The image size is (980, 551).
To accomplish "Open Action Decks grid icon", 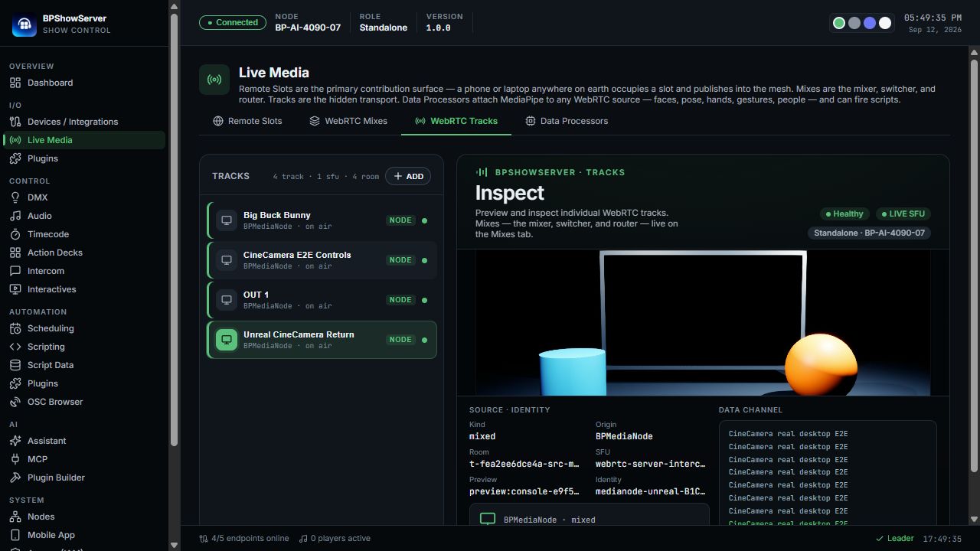I will pyautogui.click(x=15, y=253).
